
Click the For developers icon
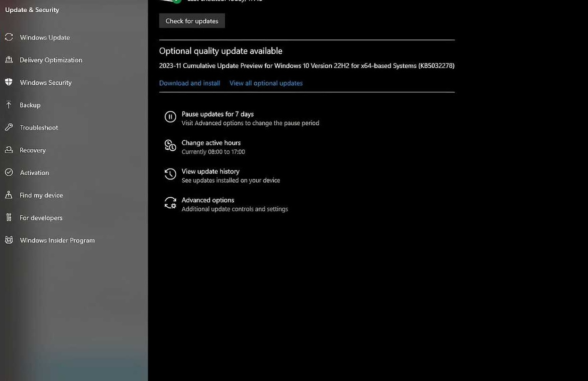point(8,218)
